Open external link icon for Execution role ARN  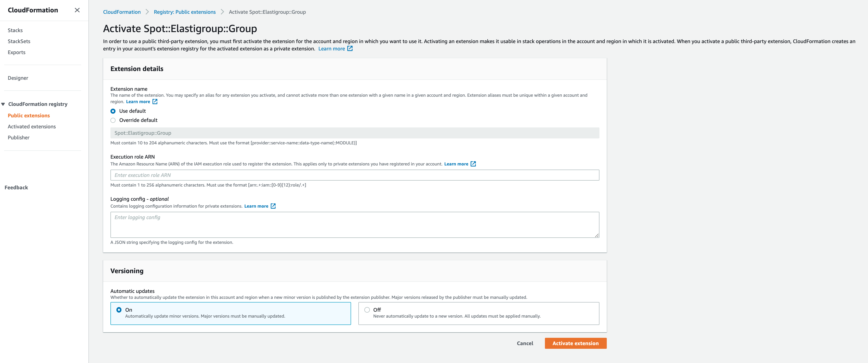click(x=473, y=164)
